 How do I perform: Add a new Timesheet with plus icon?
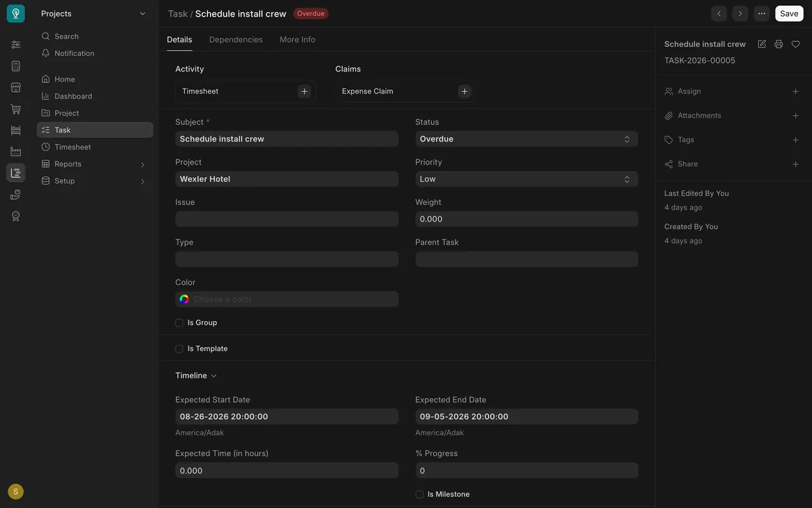point(304,91)
